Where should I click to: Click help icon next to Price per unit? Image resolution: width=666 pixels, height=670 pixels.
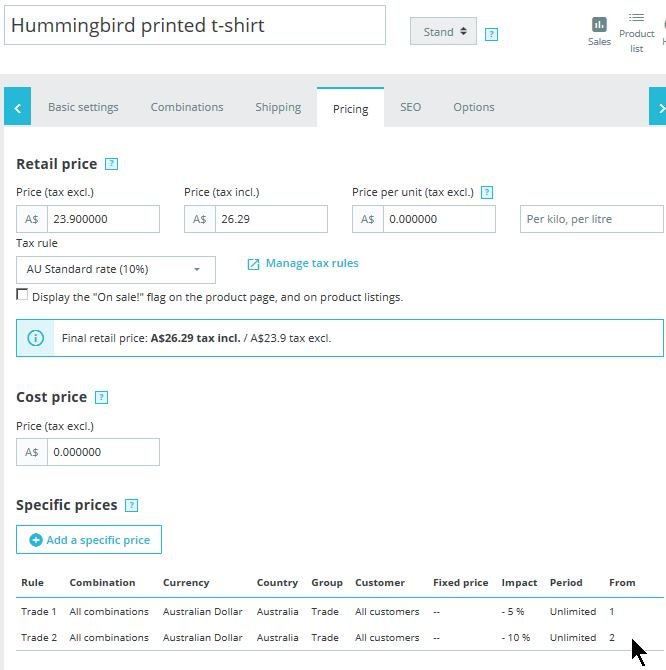tap(487, 192)
